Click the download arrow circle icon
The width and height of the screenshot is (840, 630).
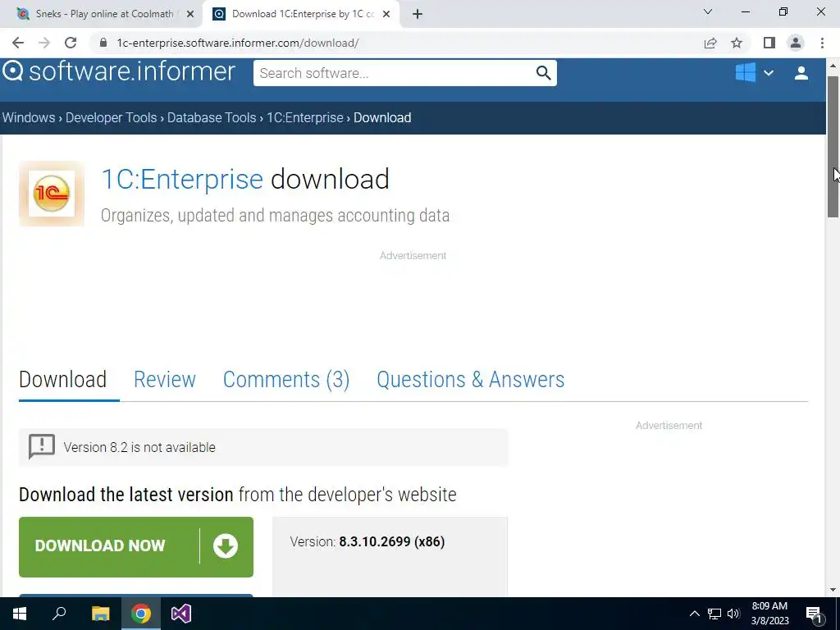[226, 546]
